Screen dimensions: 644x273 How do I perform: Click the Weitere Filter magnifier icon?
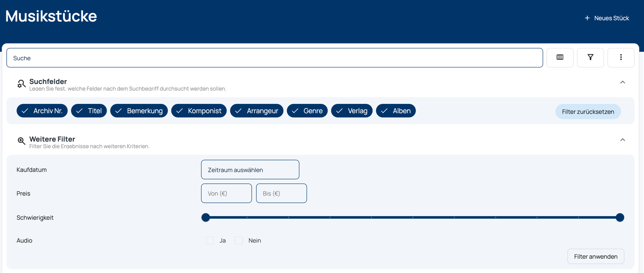click(21, 141)
